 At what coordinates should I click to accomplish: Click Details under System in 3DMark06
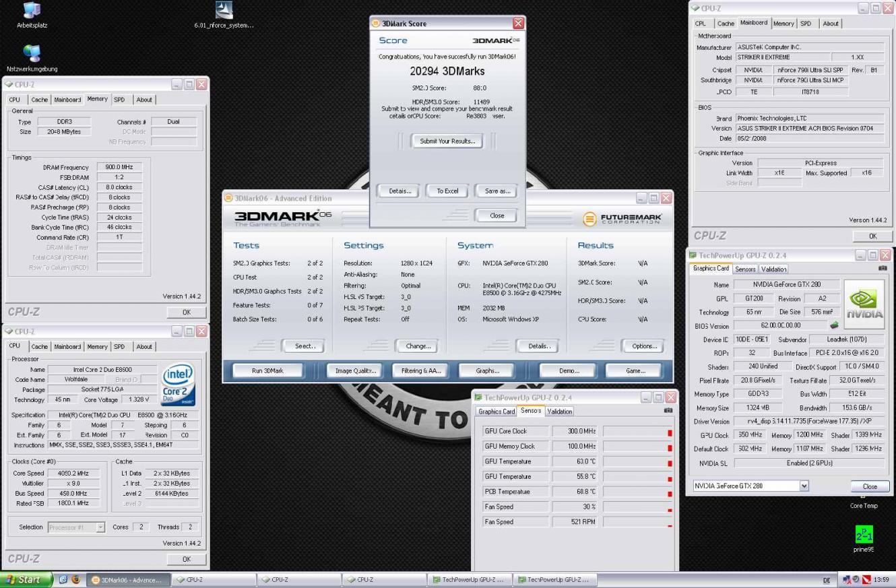click(538, 346)
